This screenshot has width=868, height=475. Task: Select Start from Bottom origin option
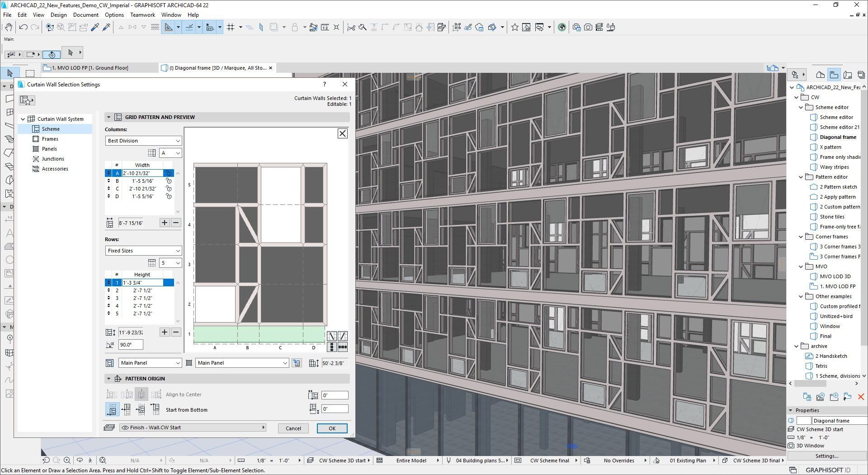point(112,409)
